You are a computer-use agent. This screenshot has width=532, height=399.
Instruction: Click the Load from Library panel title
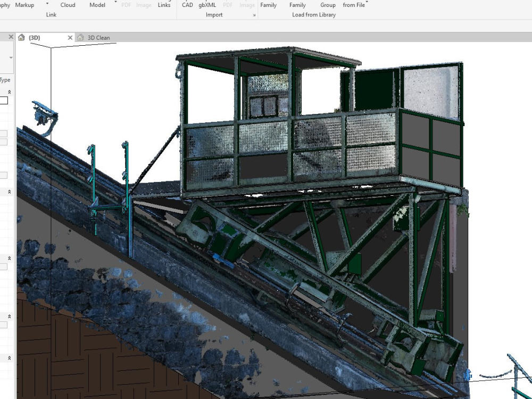click(x=314, y=14)
